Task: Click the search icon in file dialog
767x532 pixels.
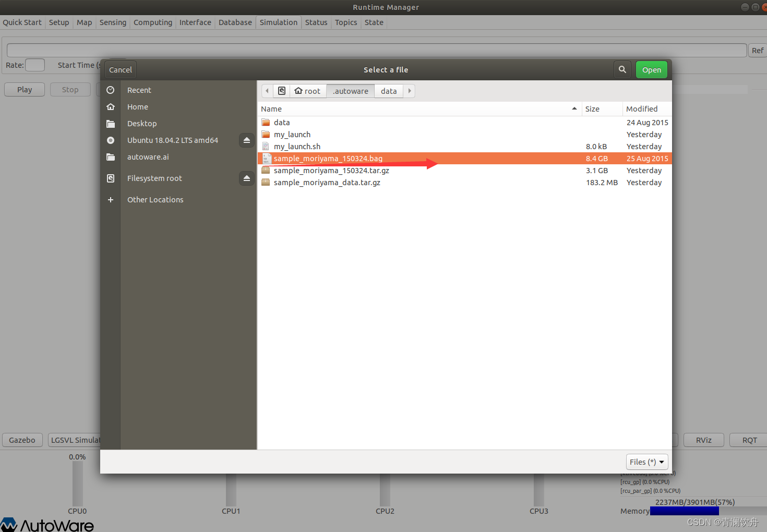Action: (622, 69)
